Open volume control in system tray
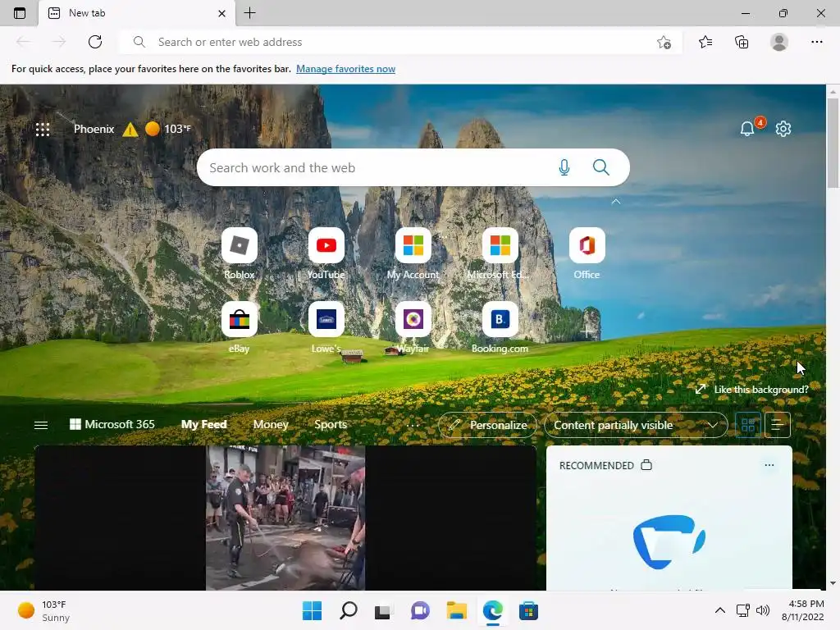 pyautogui.click(x=762, y=610)
